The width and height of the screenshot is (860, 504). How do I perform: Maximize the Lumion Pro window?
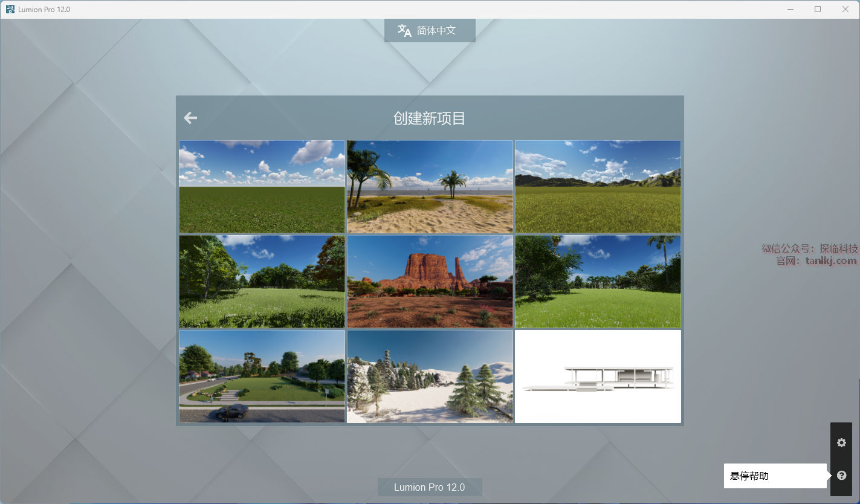tap(818, 9)
